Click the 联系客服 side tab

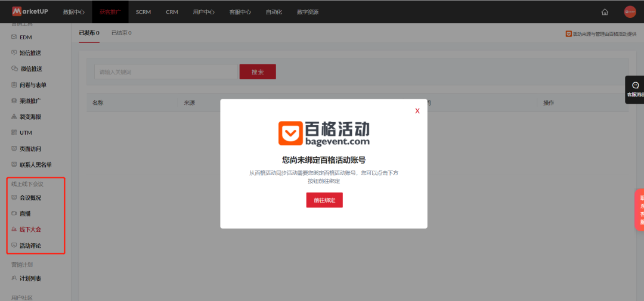point(639,210)
